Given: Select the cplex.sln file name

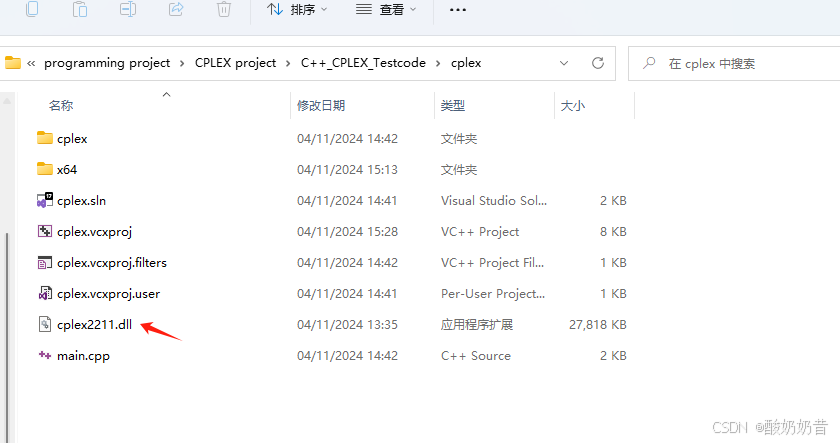Looking at the screenshot, I should 81,201.
